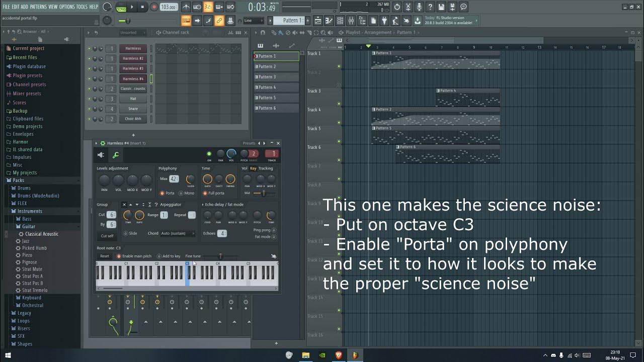Screen dimensions: 644x362
Task: Click the Reset root note button
Action: point(105,256)
